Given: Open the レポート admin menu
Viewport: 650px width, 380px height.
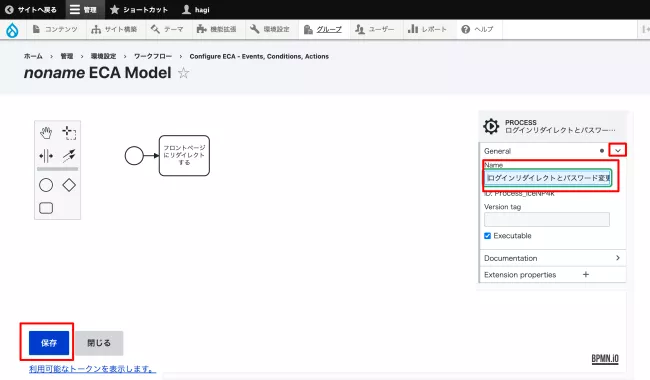Looking at the screenshot, I should (x=427, y=29).
